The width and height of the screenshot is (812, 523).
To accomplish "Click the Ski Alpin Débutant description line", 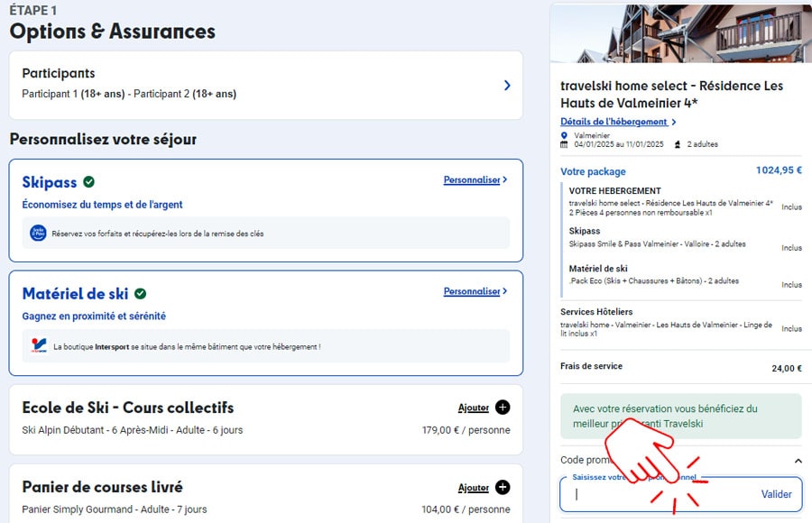I will [132, 430].
